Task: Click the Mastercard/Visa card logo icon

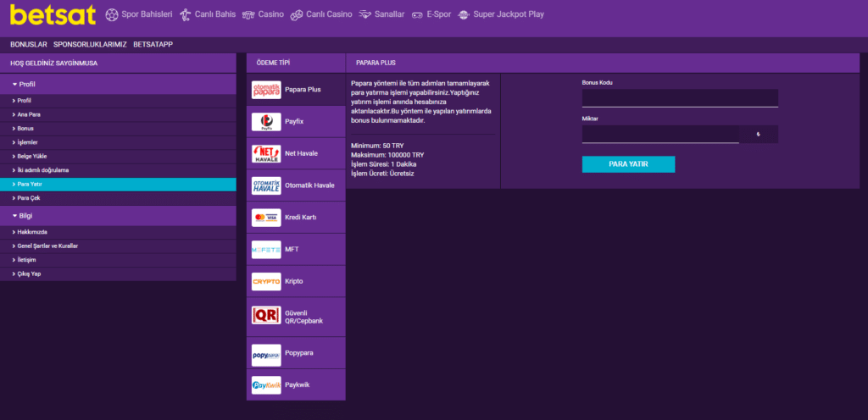Action: pyautogui.click(x=266, y=218)
